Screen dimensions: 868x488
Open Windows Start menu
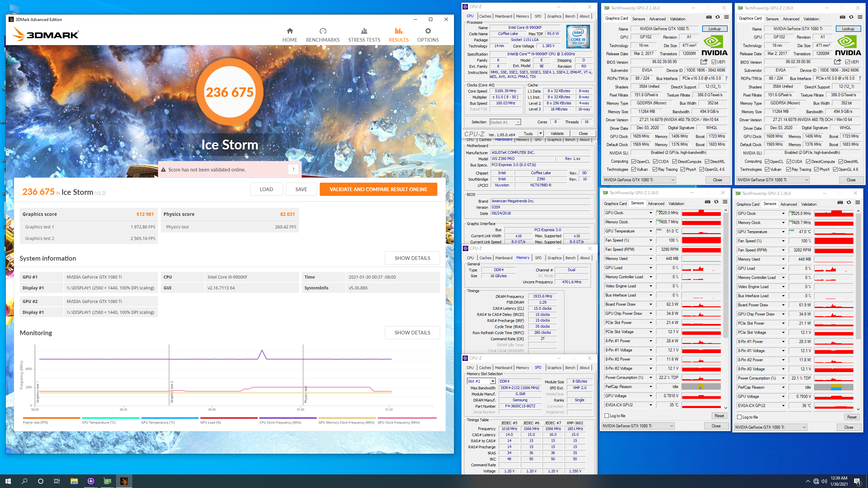point(8,481)
